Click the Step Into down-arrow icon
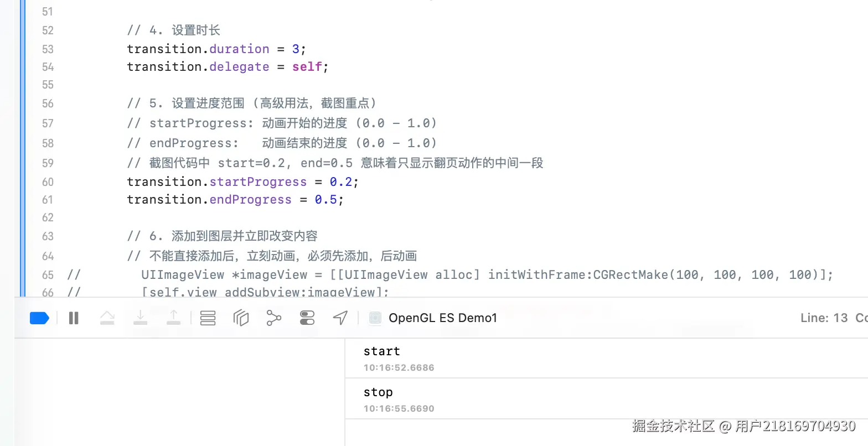The image size is (868, 446). click(141, 317)
